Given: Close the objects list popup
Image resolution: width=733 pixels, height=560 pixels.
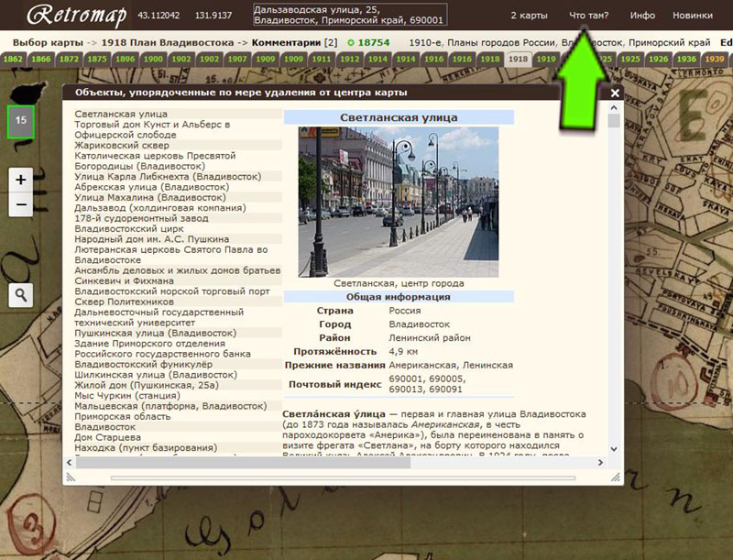Looking at the screenshot, I should (615, 93).
